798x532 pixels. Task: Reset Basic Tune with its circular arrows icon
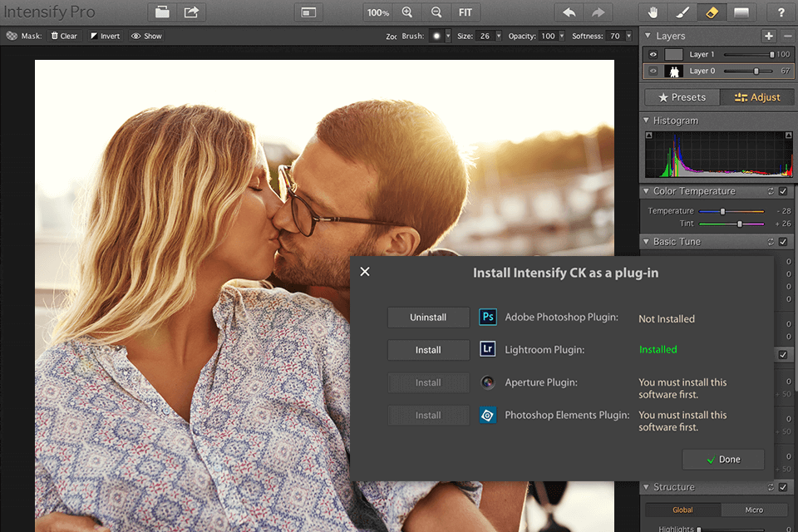pos(771,242)
